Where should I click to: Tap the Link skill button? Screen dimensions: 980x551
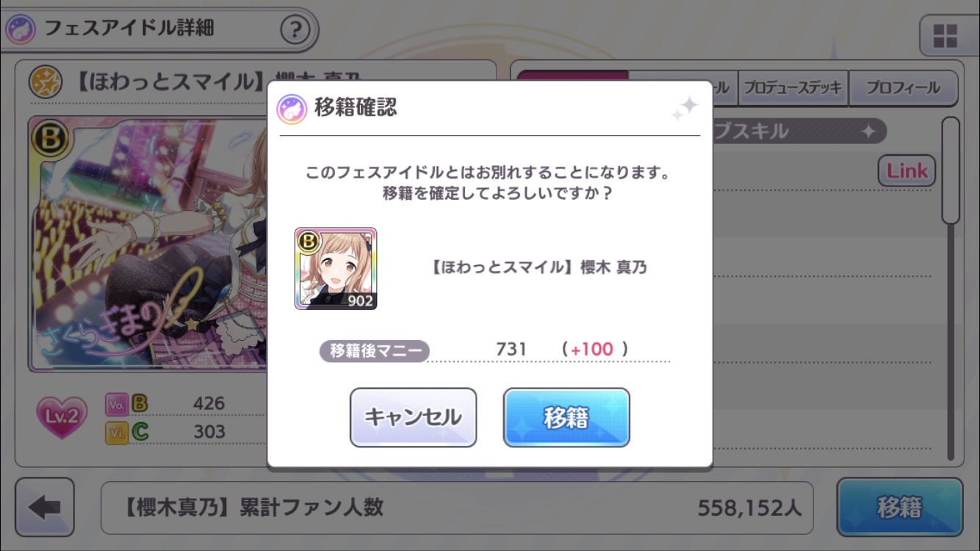tap(907, 171)
